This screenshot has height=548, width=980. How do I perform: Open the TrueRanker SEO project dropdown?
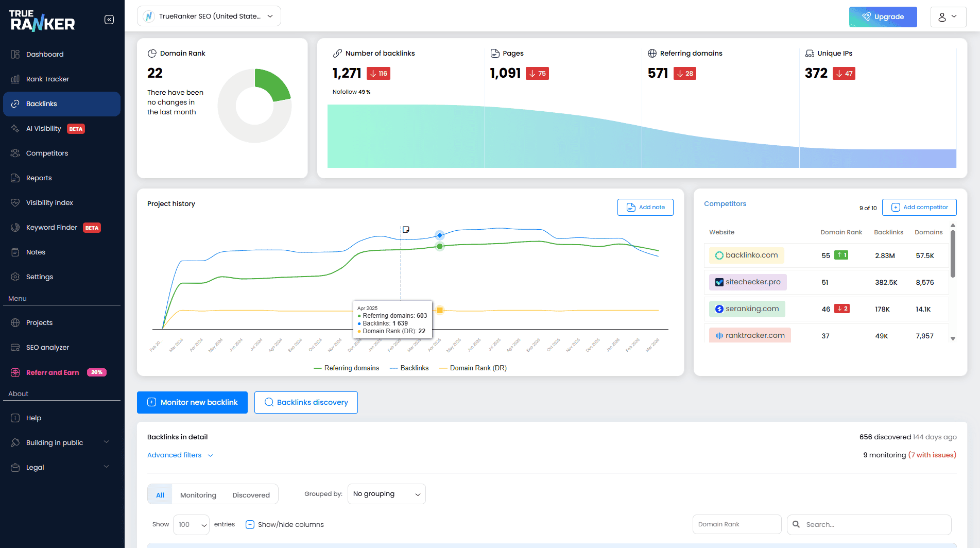[x=209, y=16]
